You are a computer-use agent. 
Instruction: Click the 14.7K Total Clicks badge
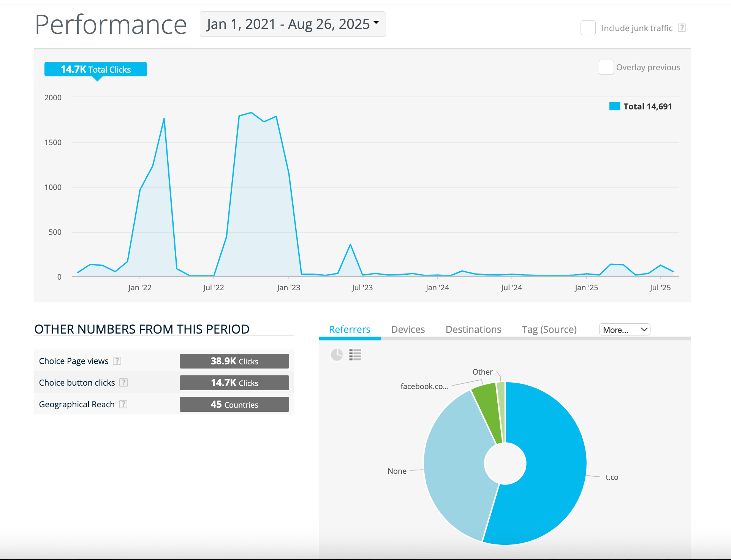pyautogui.click(x=96, y=69)
